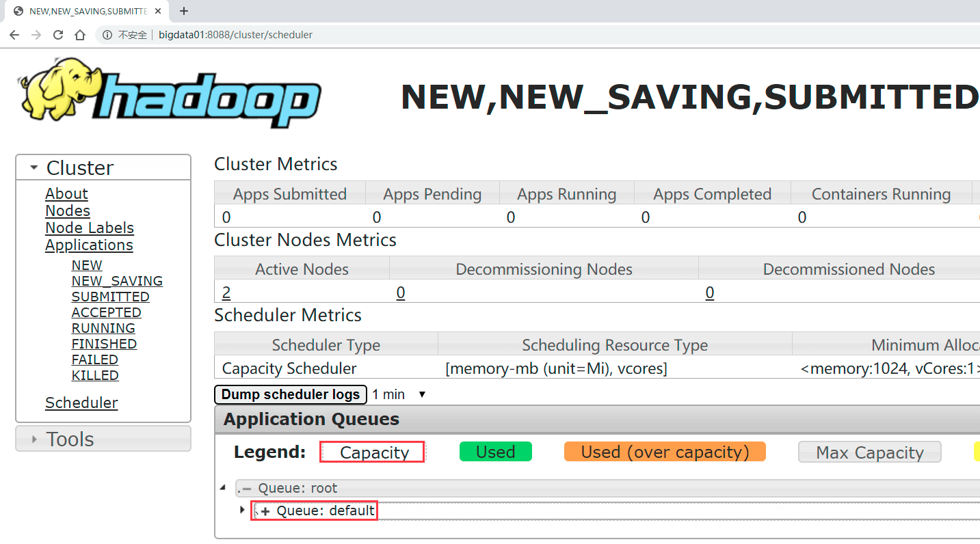Screen dimensions: 980x544
Task: Click the Active Nodes column header
Action: click(x=302, y=269)
